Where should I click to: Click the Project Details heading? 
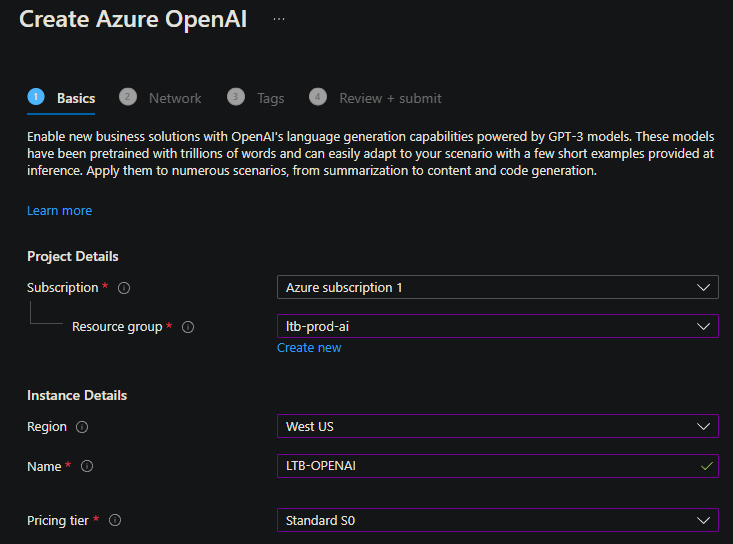(x=72, y=257)
